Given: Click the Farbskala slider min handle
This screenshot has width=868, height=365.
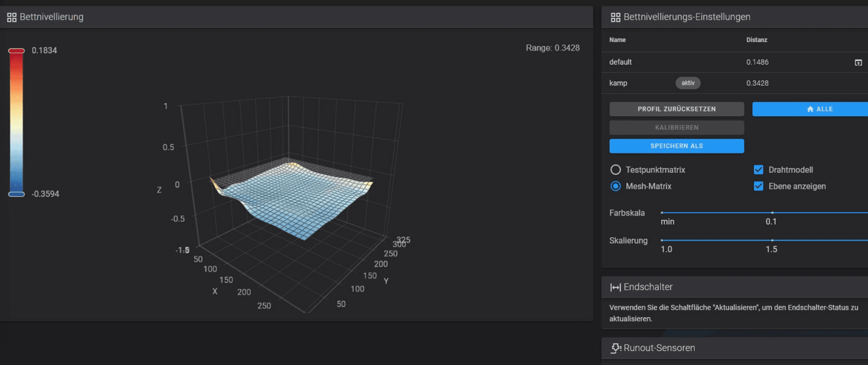Looking at the screenshot, I should point(662,212).
